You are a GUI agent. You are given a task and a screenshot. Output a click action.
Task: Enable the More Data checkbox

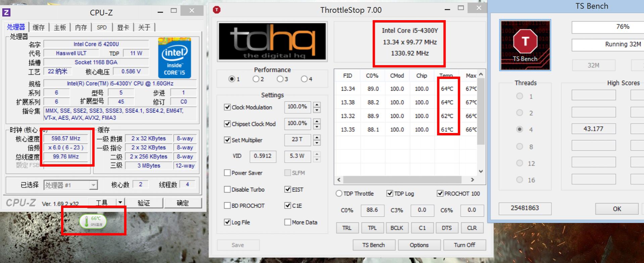(x=288, y=222)
